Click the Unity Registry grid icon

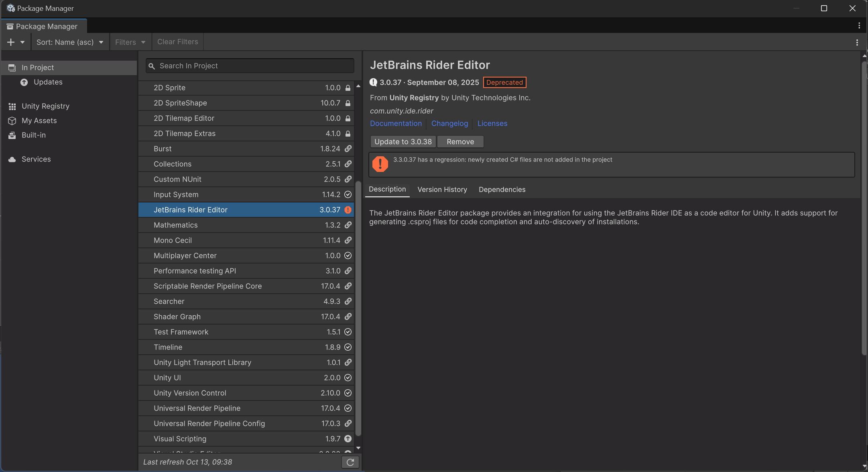pos(12,106)
